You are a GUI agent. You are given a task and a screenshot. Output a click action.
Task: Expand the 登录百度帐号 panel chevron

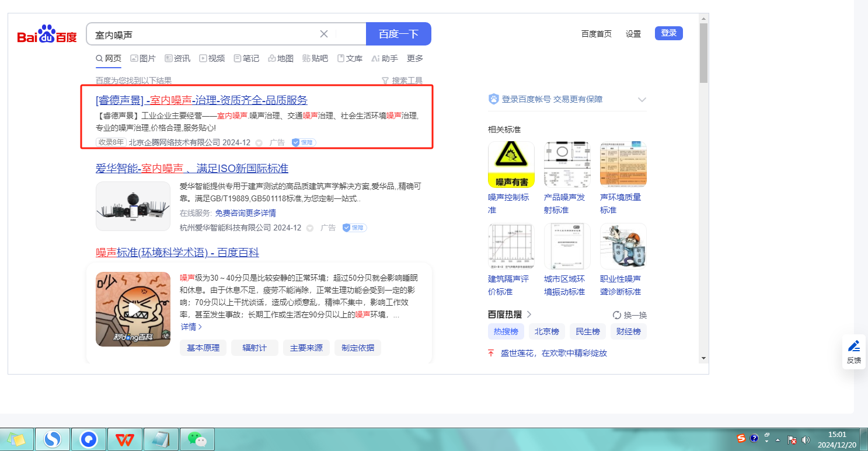pos(642,99)
